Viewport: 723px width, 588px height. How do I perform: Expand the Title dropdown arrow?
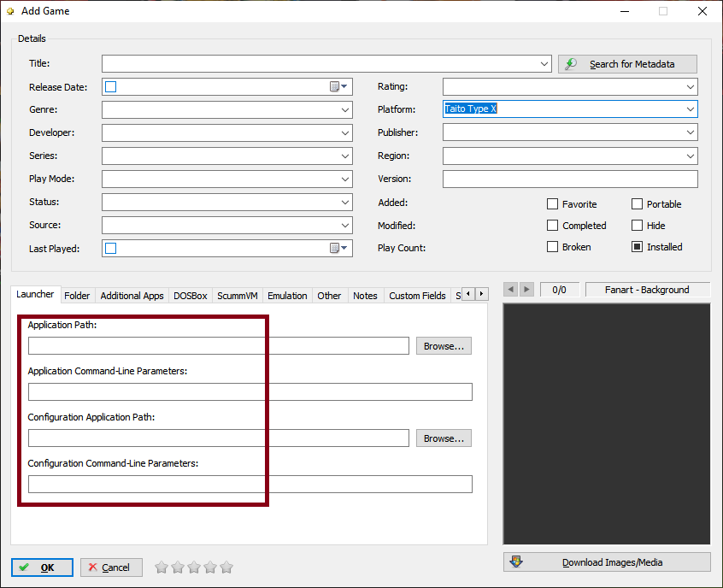(544, 63)
